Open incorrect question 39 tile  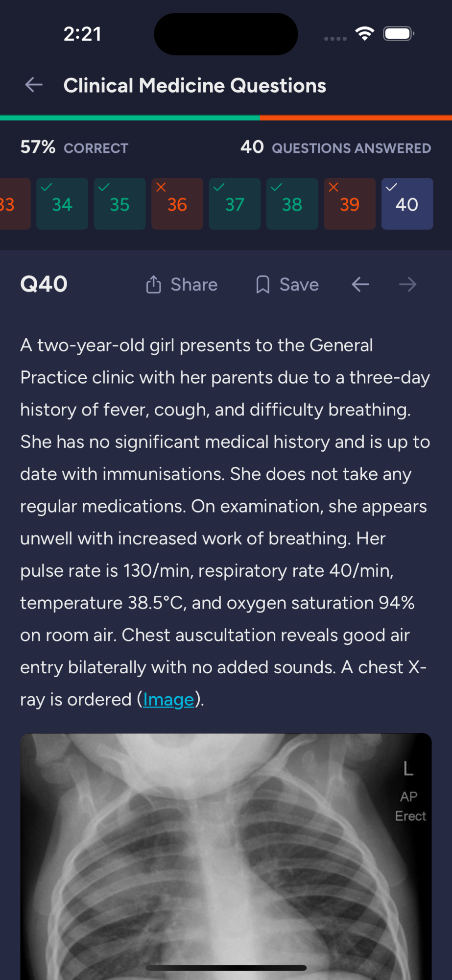click(x=350, y=204)
